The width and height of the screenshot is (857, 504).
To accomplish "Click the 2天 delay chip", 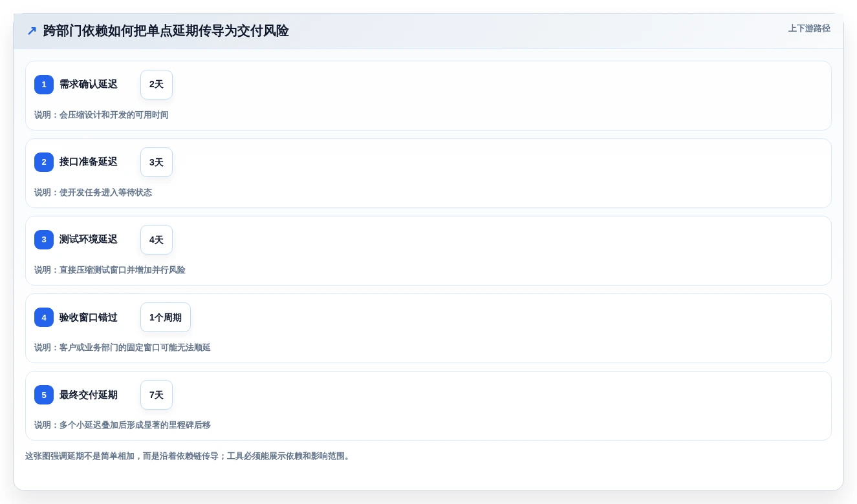I will [x=157, y=85].
